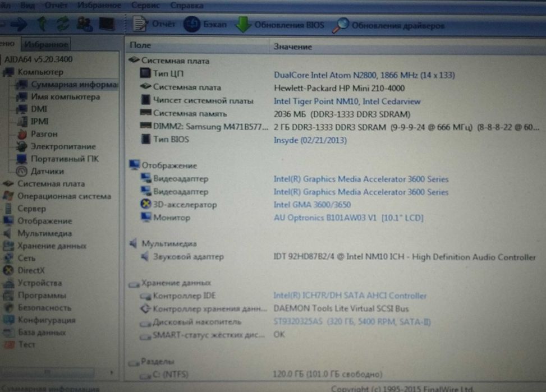Click the Системная память row icon
546x392 pixels.
tap(145, 113)
